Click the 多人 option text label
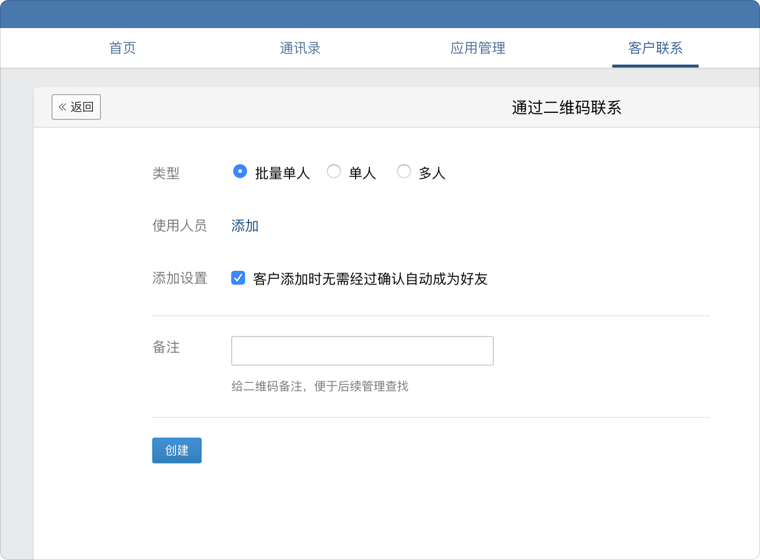Image resolution: width=760 pixels, height=560 pixels. pyautogui.click(x=432, y=173)
